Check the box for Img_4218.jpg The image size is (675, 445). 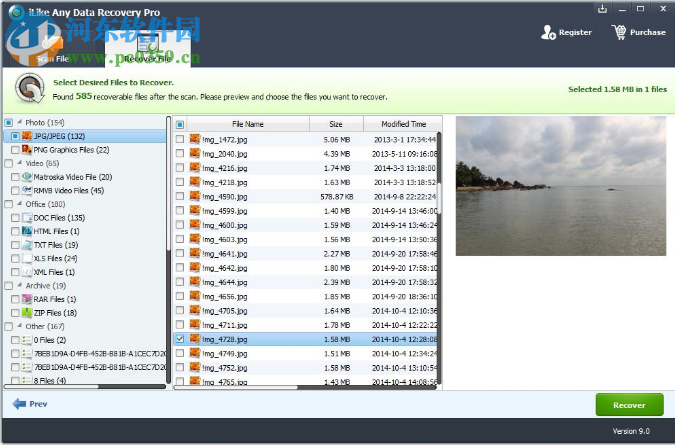180,182
